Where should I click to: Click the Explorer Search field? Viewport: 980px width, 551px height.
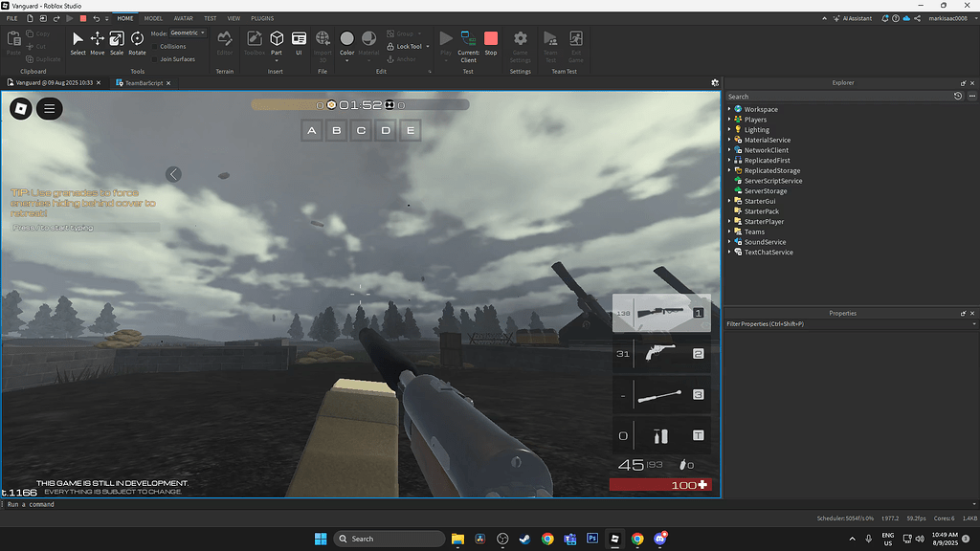[x=837, y=97]
